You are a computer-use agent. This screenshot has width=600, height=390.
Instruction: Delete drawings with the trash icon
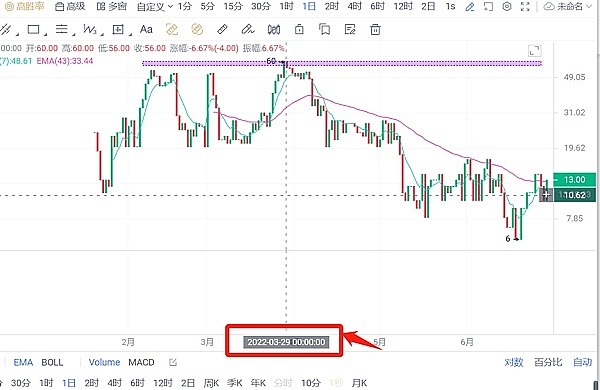click(375, 29)
